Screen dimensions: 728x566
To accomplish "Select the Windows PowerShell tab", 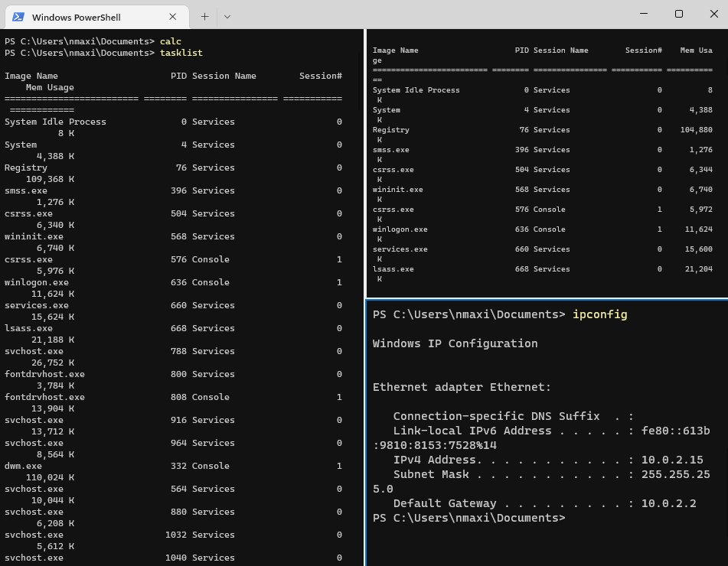I will 92,16.
